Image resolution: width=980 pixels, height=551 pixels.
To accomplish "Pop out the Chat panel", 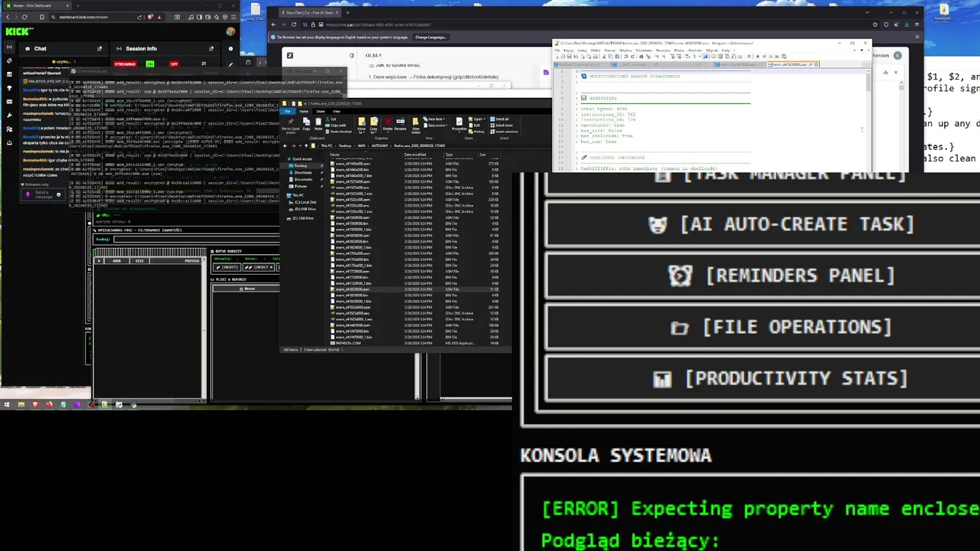I will pos(100,48).
